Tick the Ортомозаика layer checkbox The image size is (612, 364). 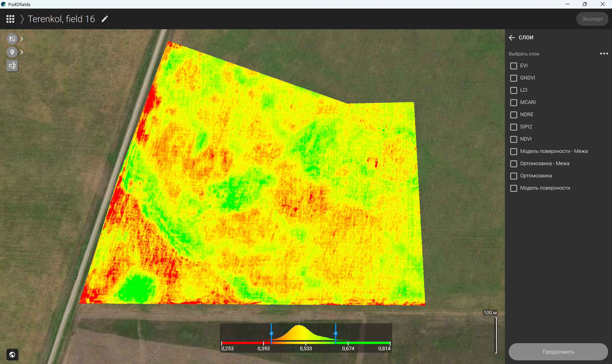[514, 176]
